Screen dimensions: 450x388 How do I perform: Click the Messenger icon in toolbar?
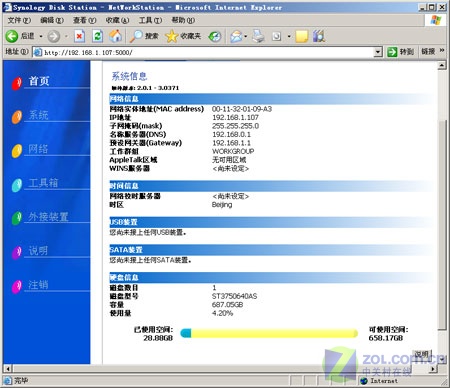pos(319,36)
